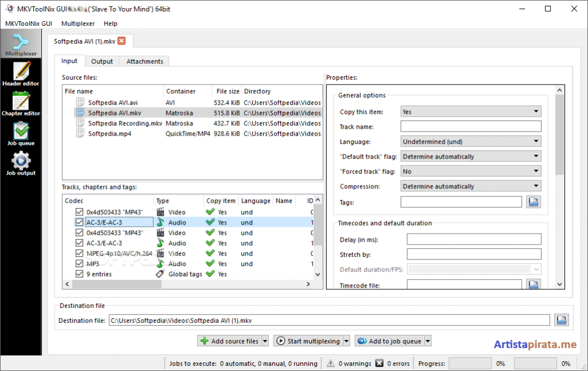Browse for a timecode file
Image resolution: width=588 pixels, height=371 pixels.
click(x=533, y=283)
